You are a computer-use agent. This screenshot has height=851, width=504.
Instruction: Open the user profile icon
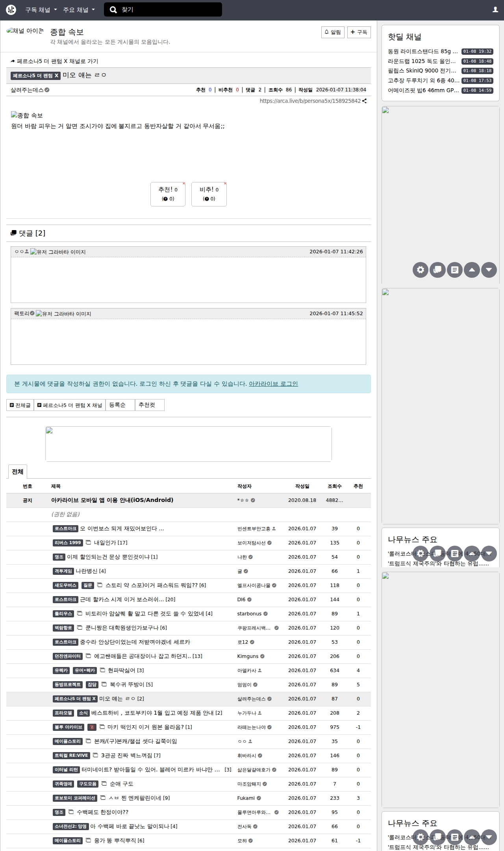[x=495, y=10]
